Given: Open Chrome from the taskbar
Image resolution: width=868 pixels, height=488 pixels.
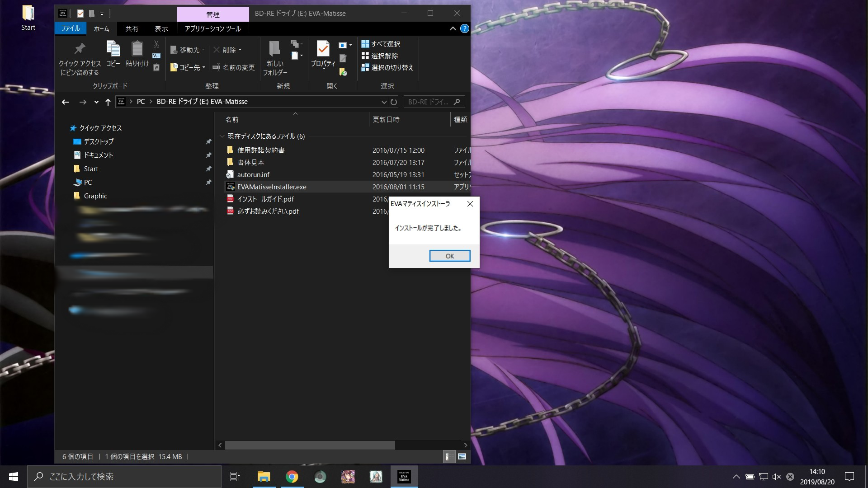Looking at the screenshot, I should 292,477.
